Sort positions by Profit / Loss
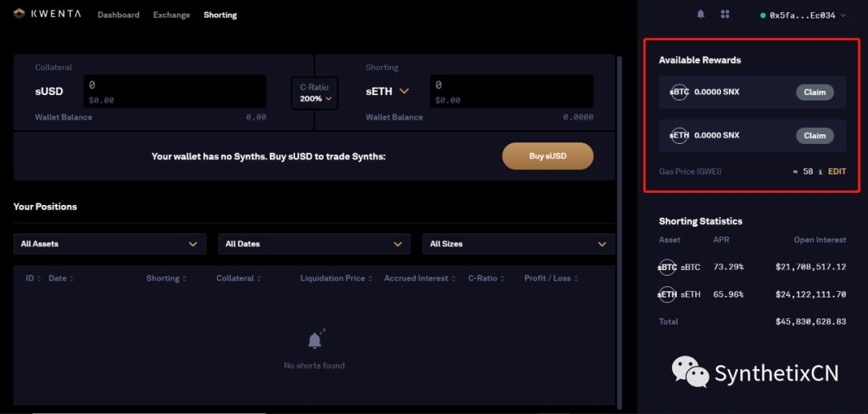 (551, 278)
